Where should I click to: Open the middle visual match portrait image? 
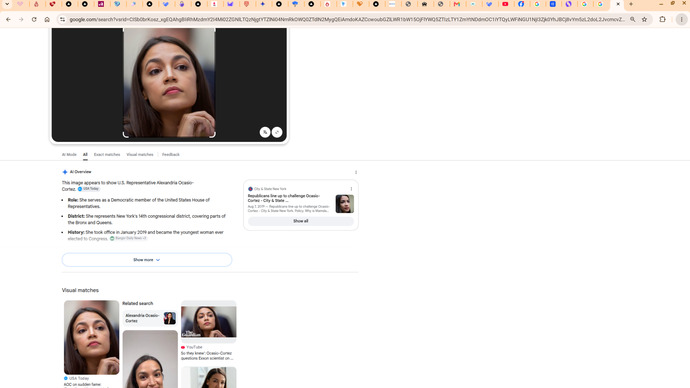[150, 359]
